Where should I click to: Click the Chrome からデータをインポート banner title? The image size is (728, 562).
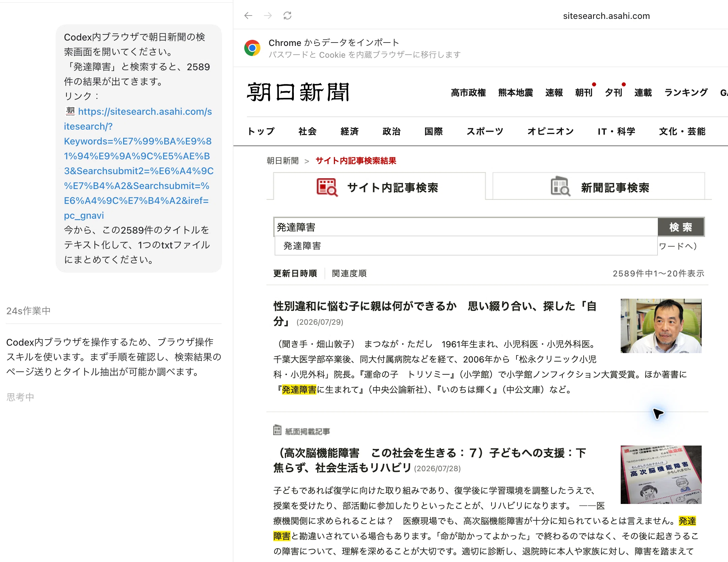click(334, 43)
